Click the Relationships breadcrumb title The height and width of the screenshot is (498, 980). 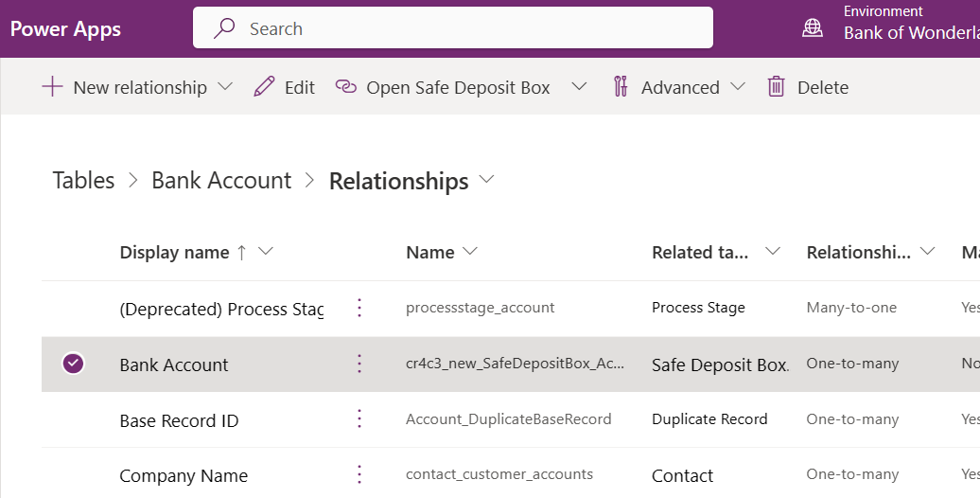click(399, 182)
